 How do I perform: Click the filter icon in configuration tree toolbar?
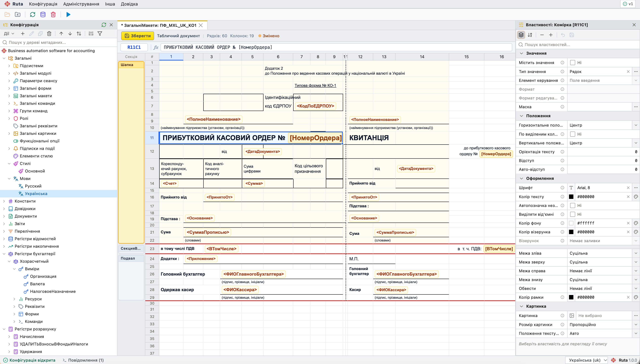point(100,34)
